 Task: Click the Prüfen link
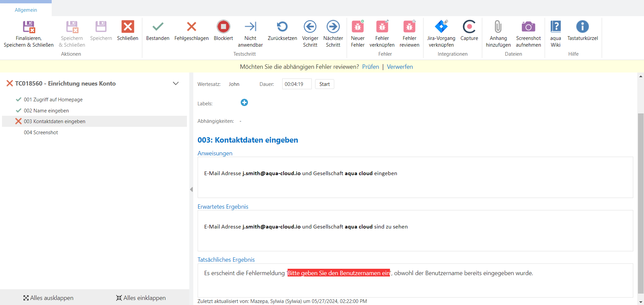click(370, 67)
